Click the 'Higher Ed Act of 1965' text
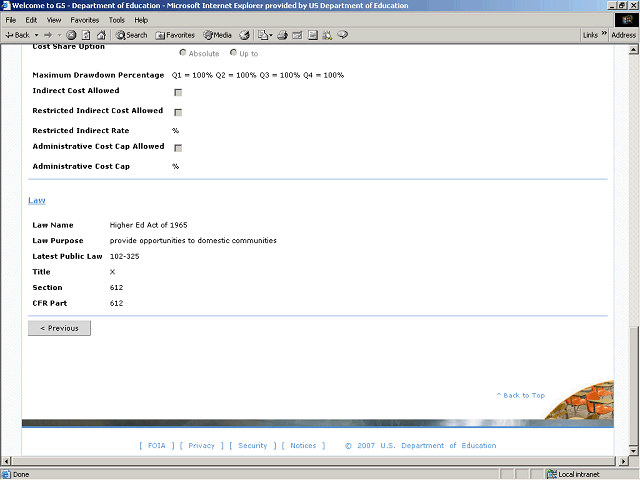Screen dimensions: 640x480 coord(149,225)
